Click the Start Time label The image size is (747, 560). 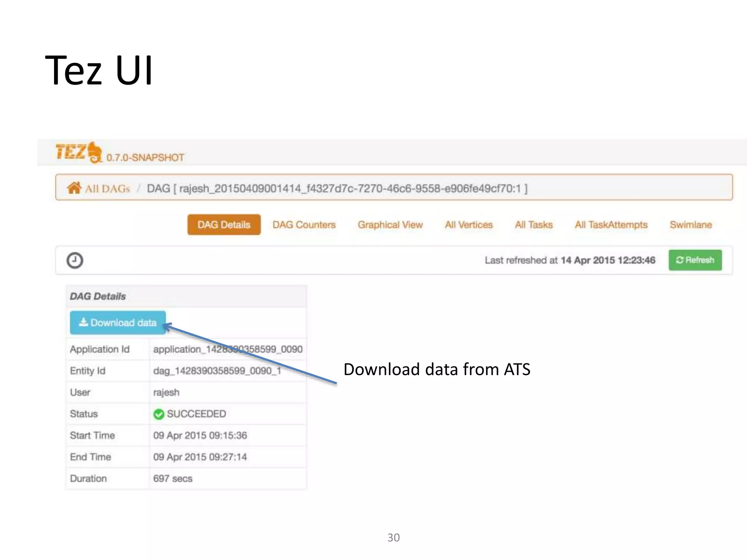93,435
